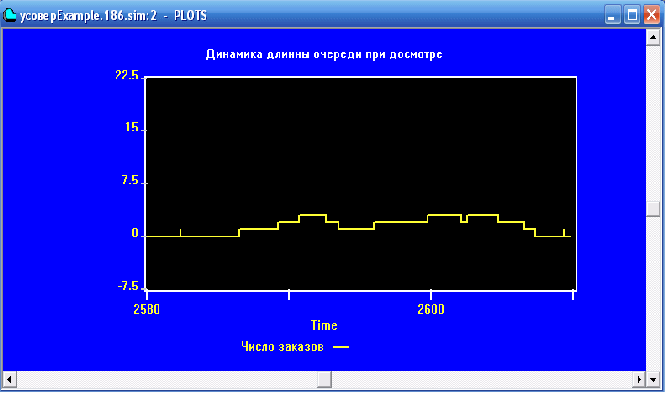Click the 'Time' axis label
The height and width of the screenshot is (393, 666).
pos(324,325)
